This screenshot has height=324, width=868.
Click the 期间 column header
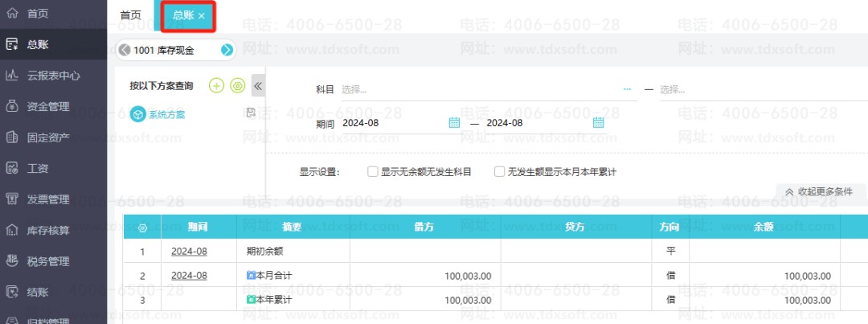(199, 227)
